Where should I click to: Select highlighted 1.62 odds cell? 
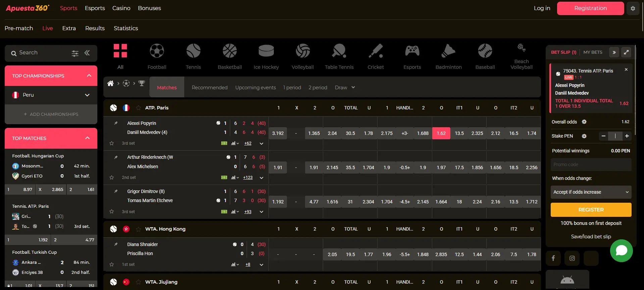click(441, 133)
